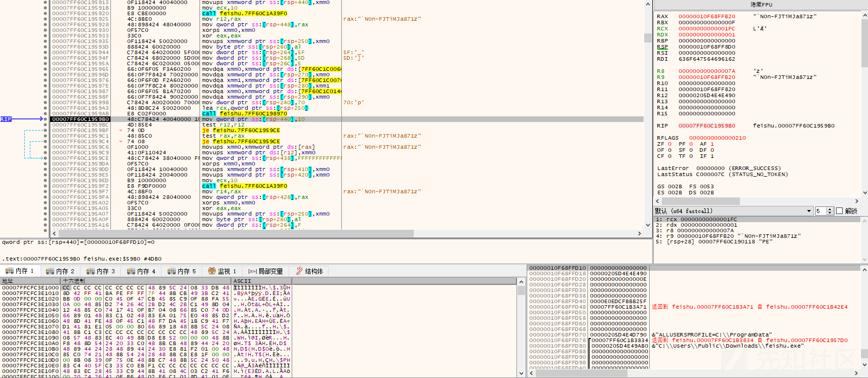Screen dimensions: 868x378
Task: Click the ASCII column header in dump
Action: (x=261, y=281)
